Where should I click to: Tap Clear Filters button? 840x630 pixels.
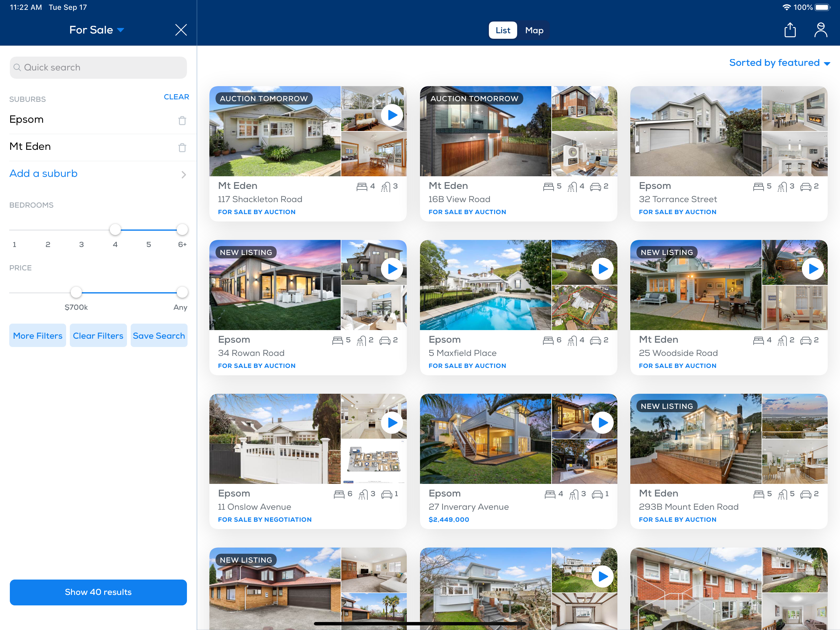click(98, 336)
